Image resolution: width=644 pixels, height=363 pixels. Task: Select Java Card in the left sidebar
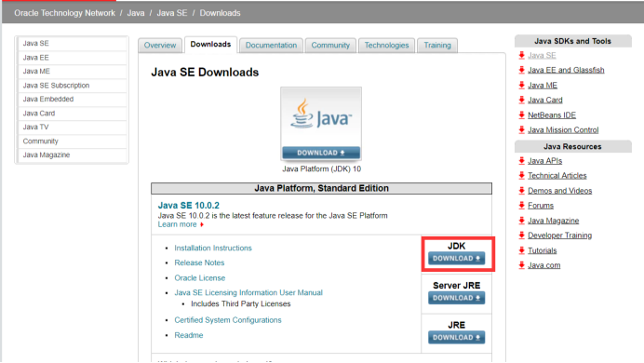73,114
